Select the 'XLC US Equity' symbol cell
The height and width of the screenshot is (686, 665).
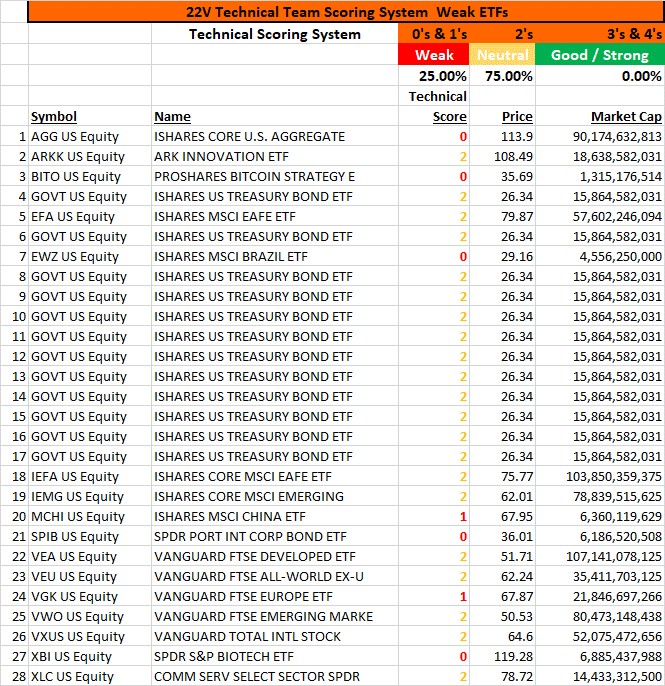click(90, 676)
